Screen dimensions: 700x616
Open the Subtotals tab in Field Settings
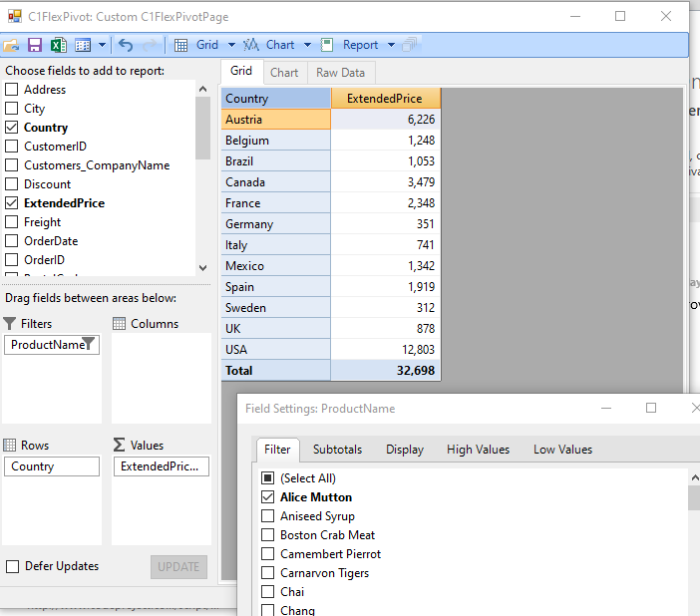pos(337,450)
